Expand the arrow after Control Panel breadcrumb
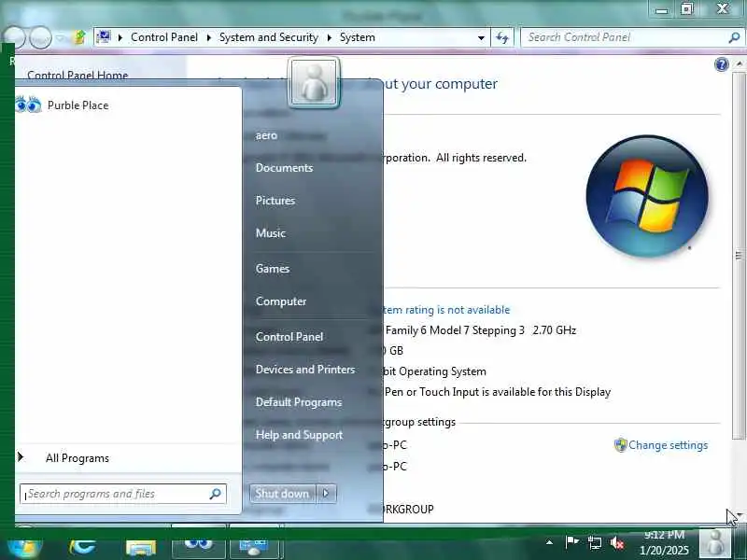The height and width of the screenshot is (560, 747). click(x=208, y=37)
